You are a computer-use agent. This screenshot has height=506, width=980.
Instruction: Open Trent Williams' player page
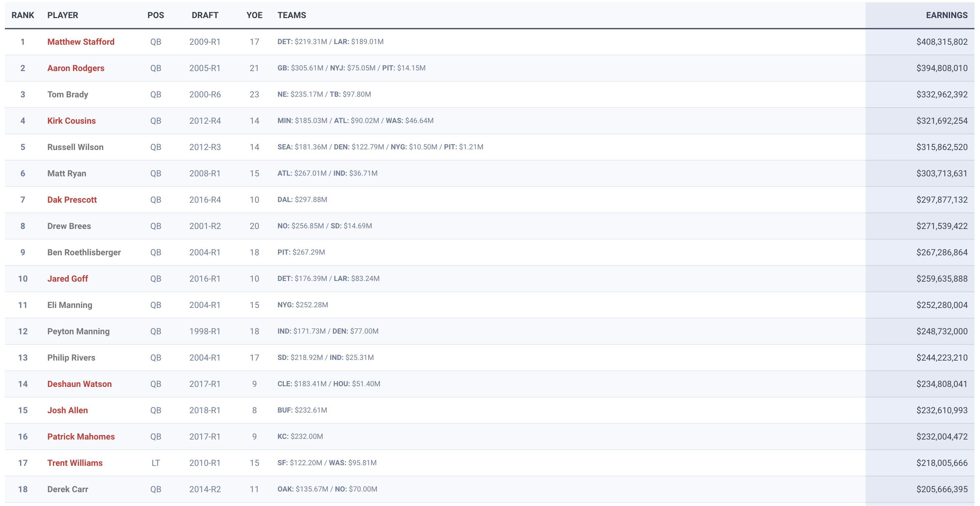tap(75, 463)
